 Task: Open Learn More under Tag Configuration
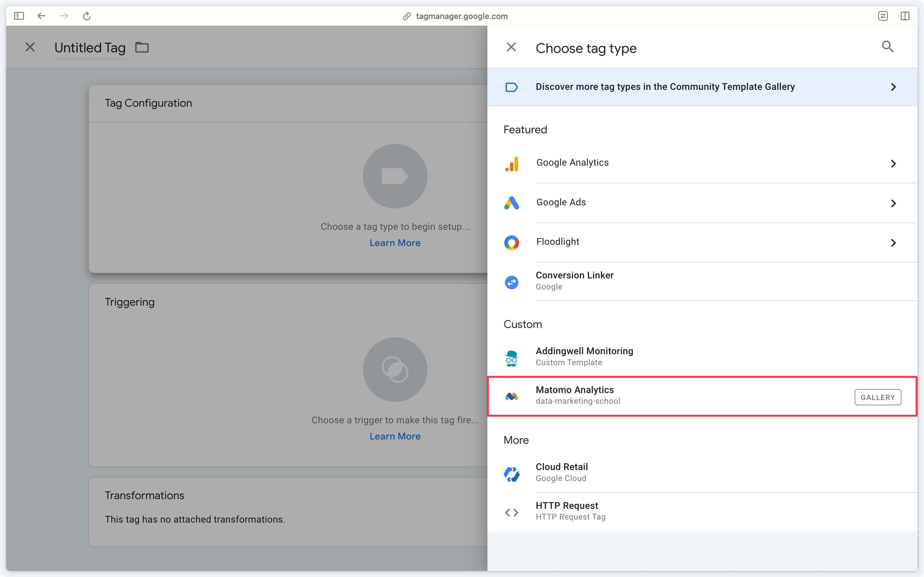(395, 243)
